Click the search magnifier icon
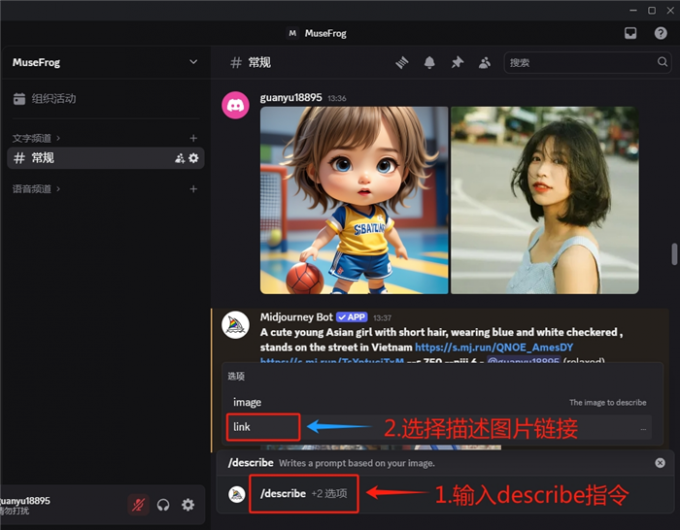 [662, 62]
